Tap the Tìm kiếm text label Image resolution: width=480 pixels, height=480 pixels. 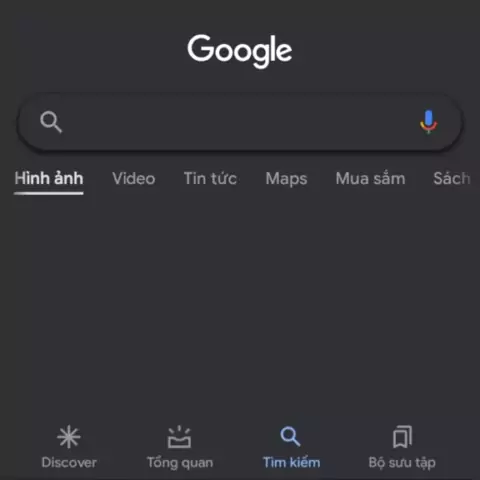(x=291, y=463)
